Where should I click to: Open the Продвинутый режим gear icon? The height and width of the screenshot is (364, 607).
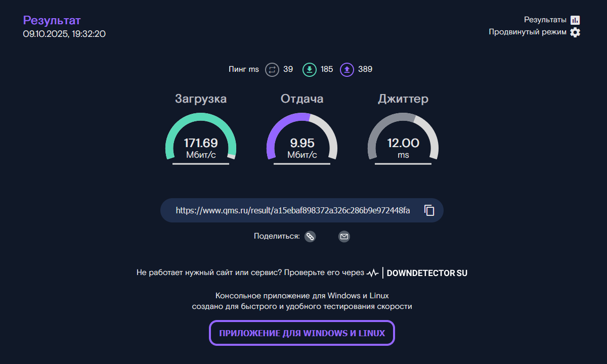click(x=575, y=32)
